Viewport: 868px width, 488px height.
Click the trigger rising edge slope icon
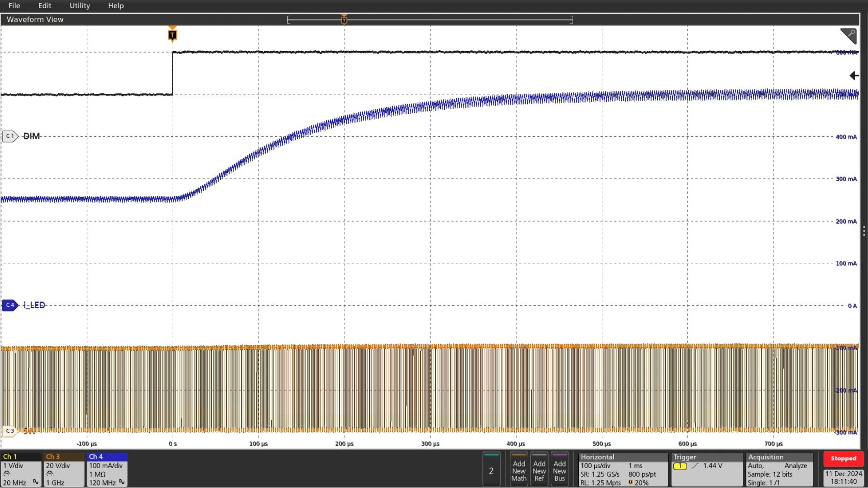(x=695, y=466)
